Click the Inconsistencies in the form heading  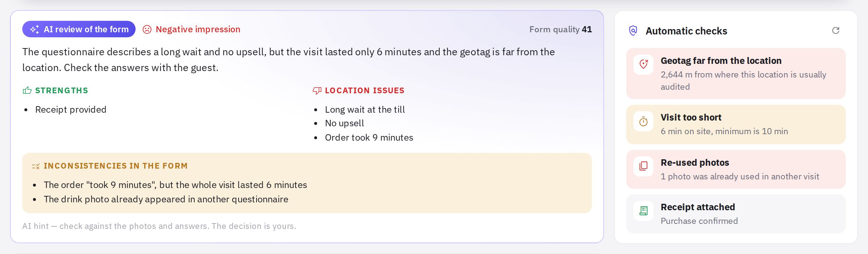point(116,166)
